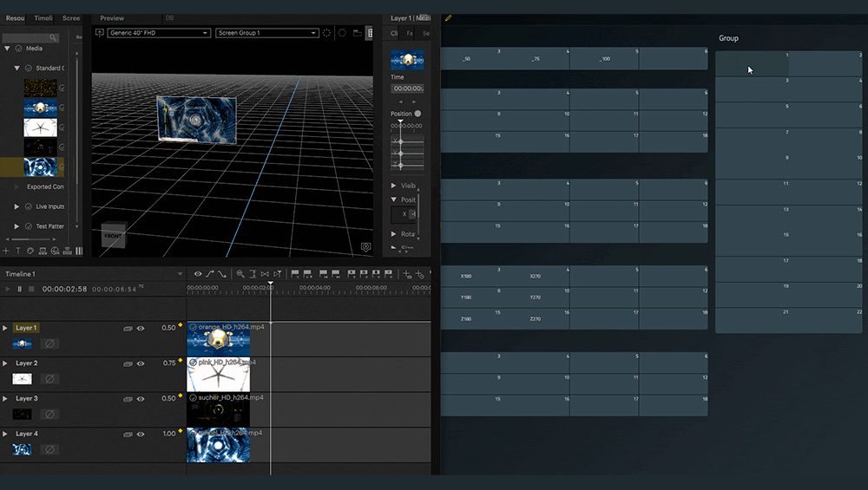Select the orange_HD_h264.mp4 clip
The width and height of the screenshot is (868, 490).
pos(218,338)
